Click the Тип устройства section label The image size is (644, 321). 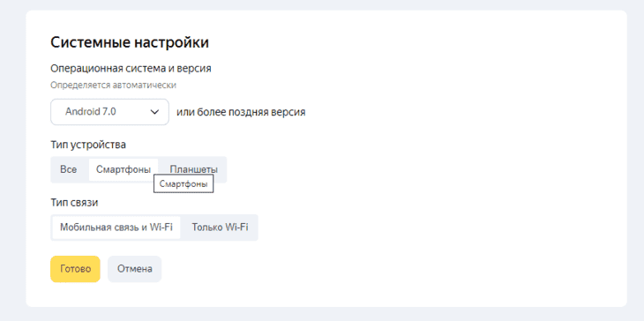pos(88,145)
